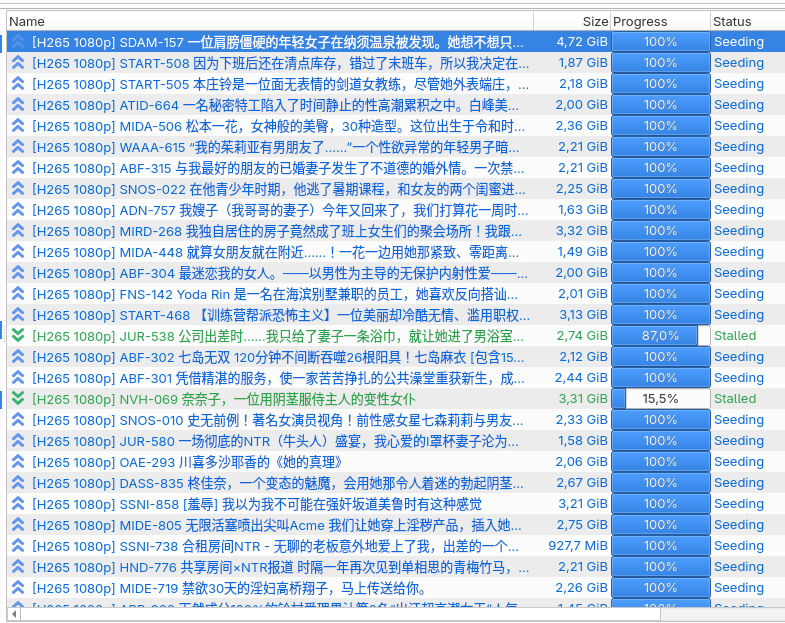Image resolution: width=785 pixels, height=623 pixels.
Task: Click the seeding icon for SDAM-157
Action: [18, 42]
